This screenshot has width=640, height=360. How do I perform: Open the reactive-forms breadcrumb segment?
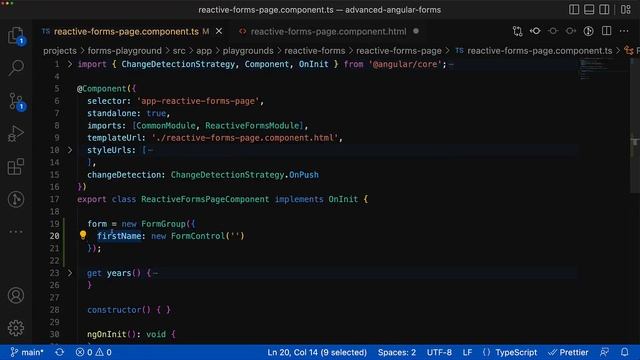315,51
